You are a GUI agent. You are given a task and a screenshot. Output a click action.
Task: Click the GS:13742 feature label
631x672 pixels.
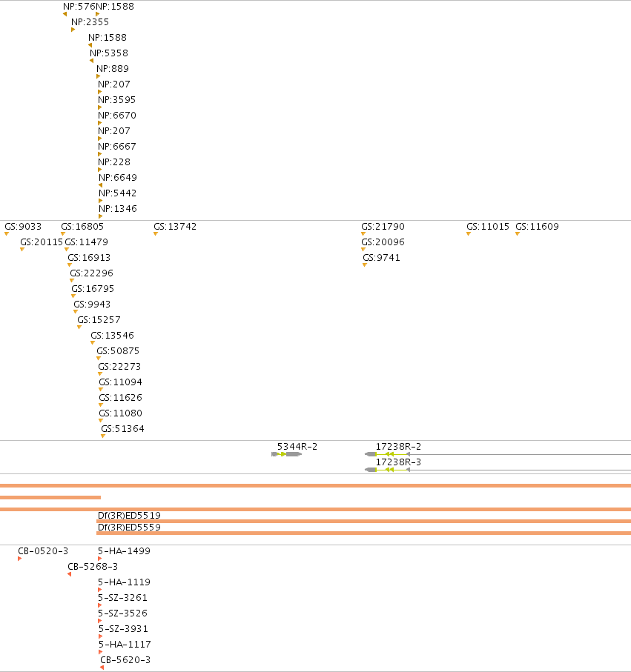pos(175,226)
